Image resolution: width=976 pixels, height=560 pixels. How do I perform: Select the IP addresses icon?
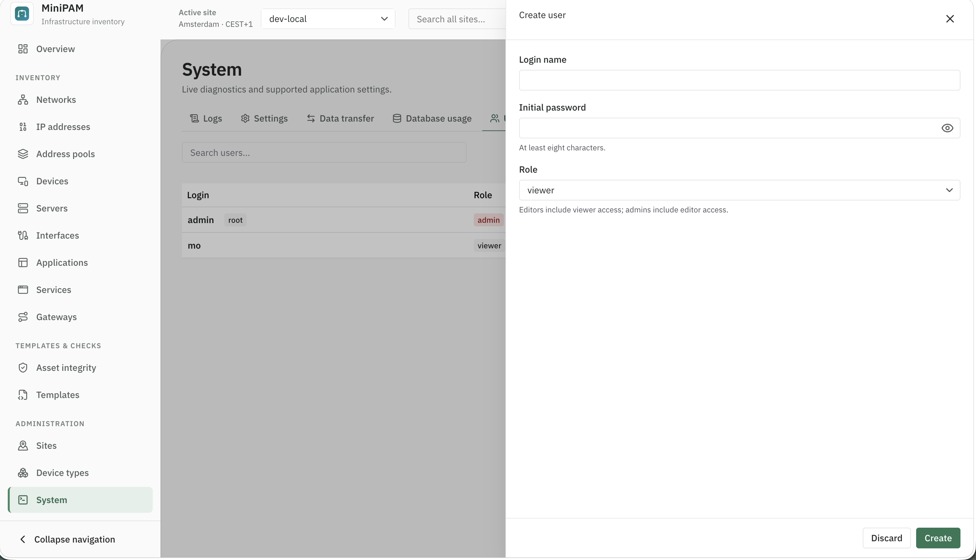pyautogui.click(x=23, y=127)
